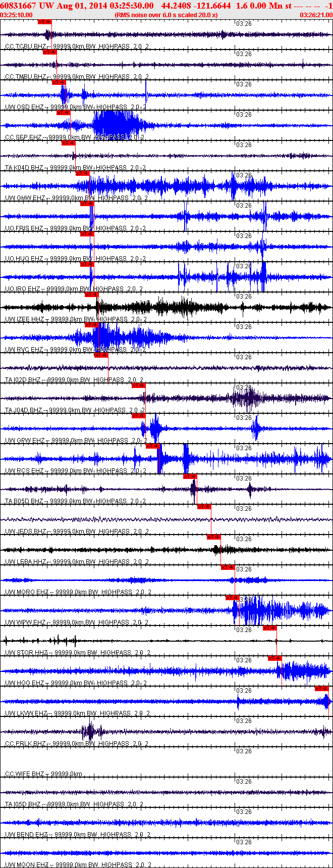Select the xT 4 pick marker on the TA.J04D trace

(x=138, y=385)
